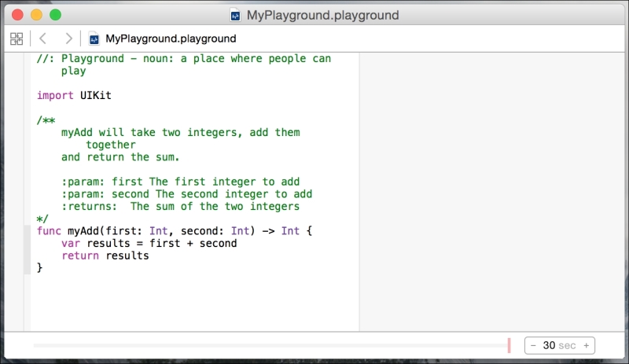Click the '*/' comment terminator

point(42,219)
